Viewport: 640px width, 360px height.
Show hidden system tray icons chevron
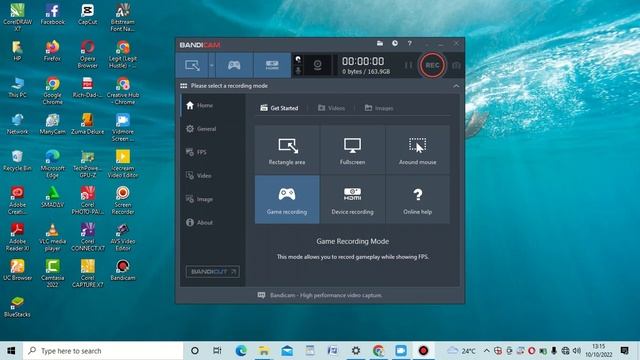point(486,351)
